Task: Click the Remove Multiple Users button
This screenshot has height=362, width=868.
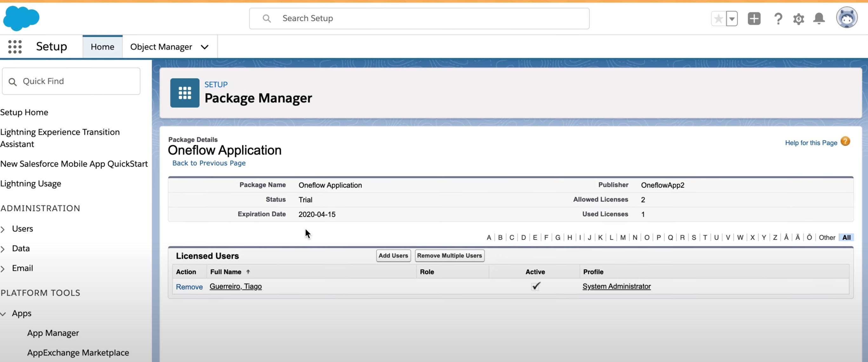Action: (x=450, y=256)
